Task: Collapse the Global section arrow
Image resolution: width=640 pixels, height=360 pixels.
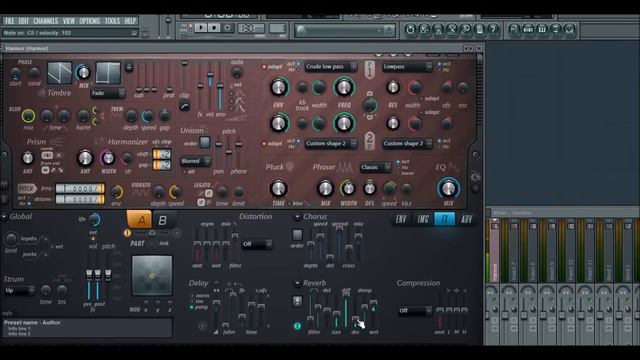Action: [x=4, y=216]
